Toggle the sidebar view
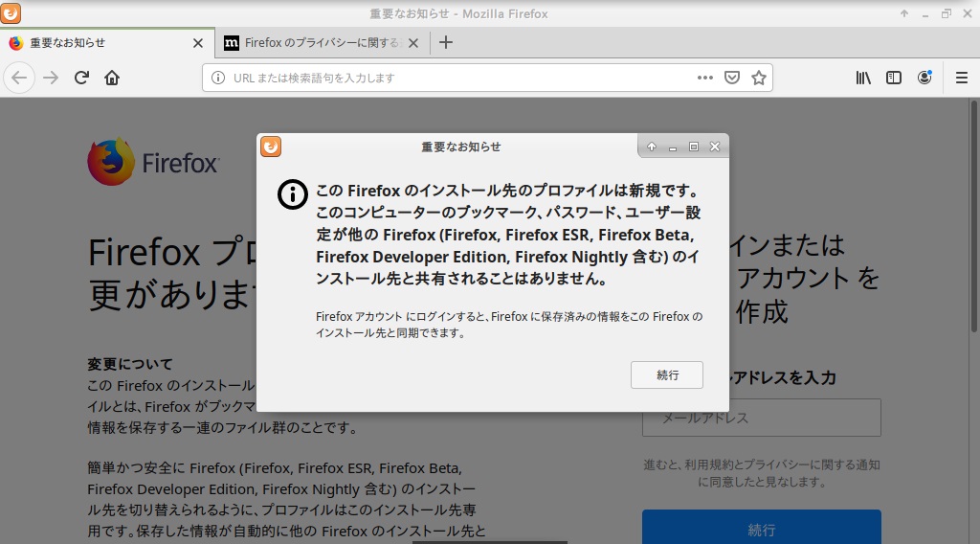 coord(894,78)
